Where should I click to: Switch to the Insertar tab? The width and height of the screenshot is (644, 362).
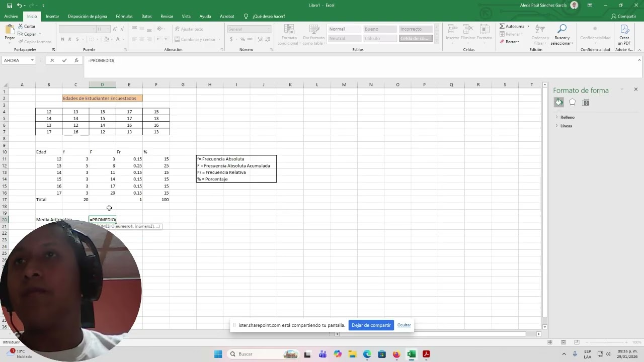[x=52, y=16]
